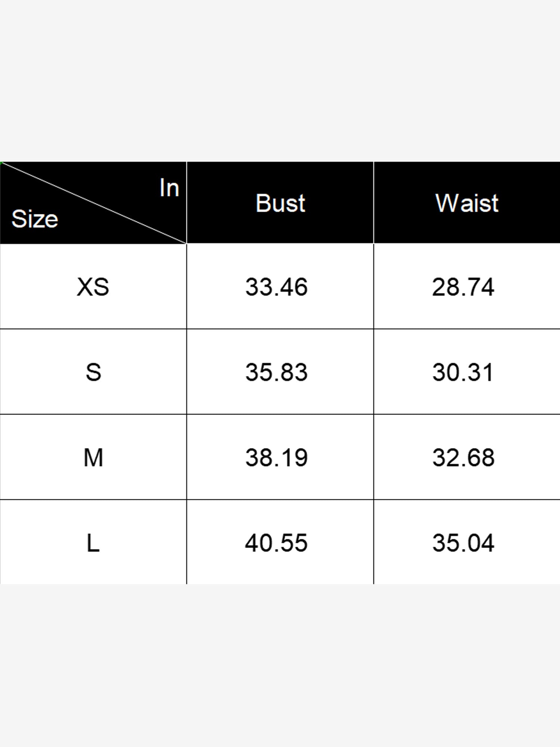
Task: Click the XS size row label
Action: 93,287
